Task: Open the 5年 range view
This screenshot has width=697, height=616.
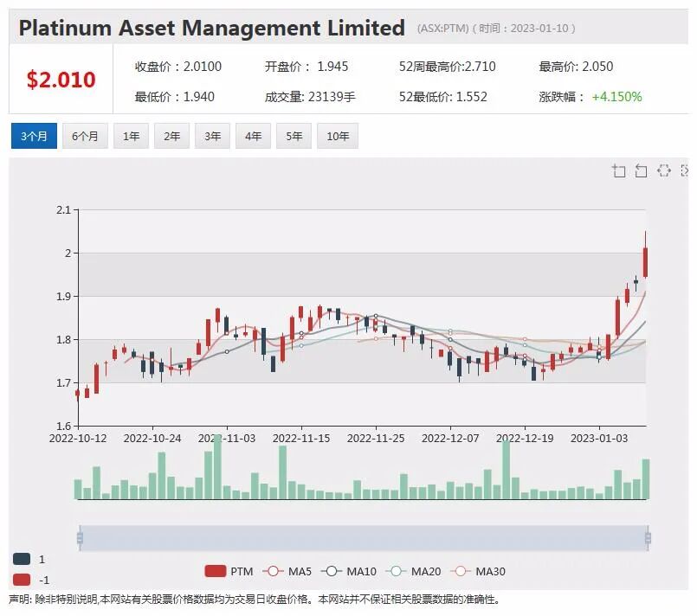Action: (294, 136)
